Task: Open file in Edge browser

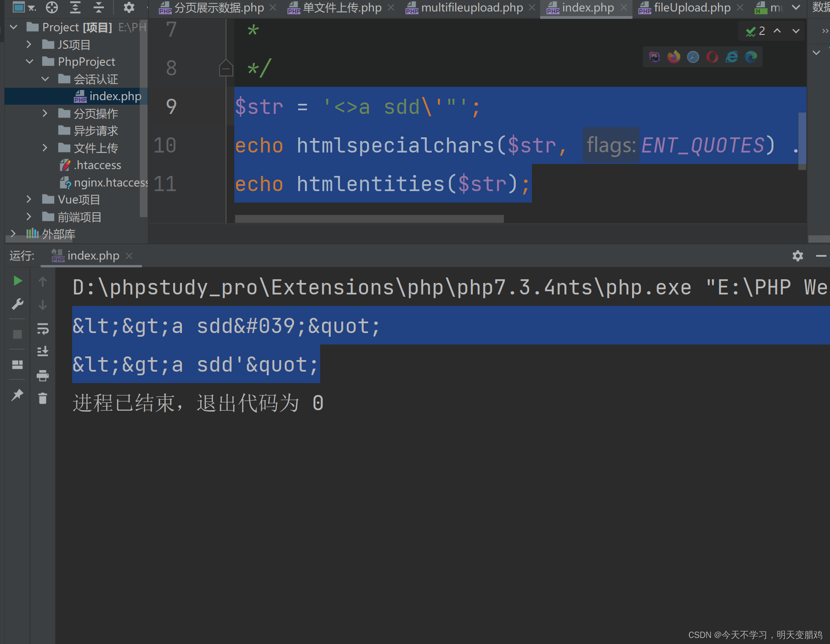Action: (751, 56)
